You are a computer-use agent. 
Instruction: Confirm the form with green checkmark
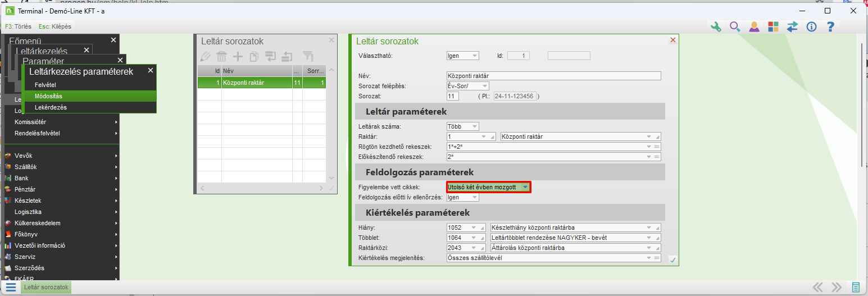coord(672,260)
